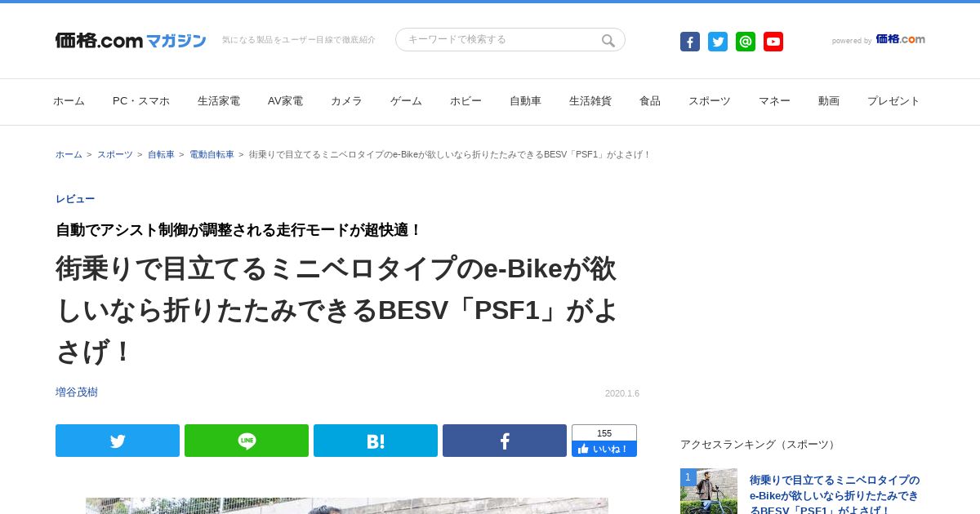Image resolution: width=980 pixels, height=514 pixels.
Task: Open the ゲーム category
Action: (407, 101)
